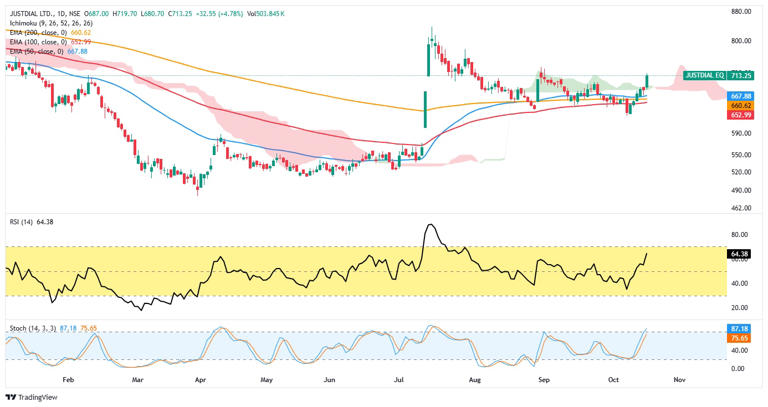Screen dimensions: 768x407
Task: Click the 520.00 price axis label
Action: [741, 172]
